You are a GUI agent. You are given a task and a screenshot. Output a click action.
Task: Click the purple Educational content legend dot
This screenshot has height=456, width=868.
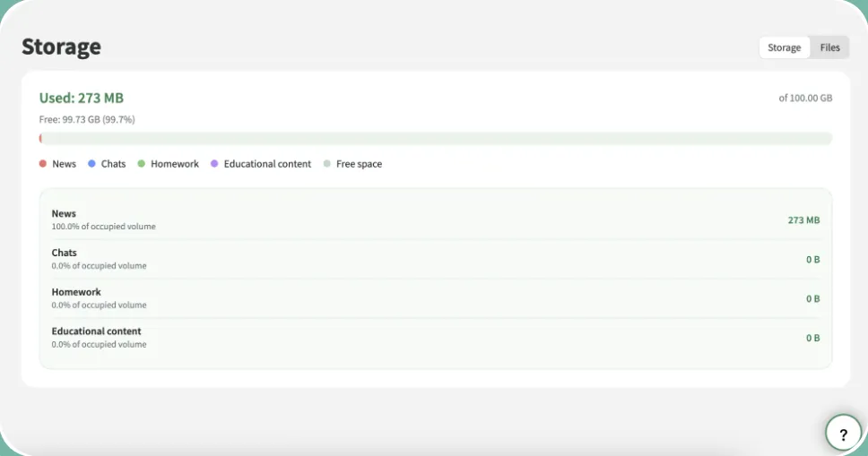coord(214,164)
